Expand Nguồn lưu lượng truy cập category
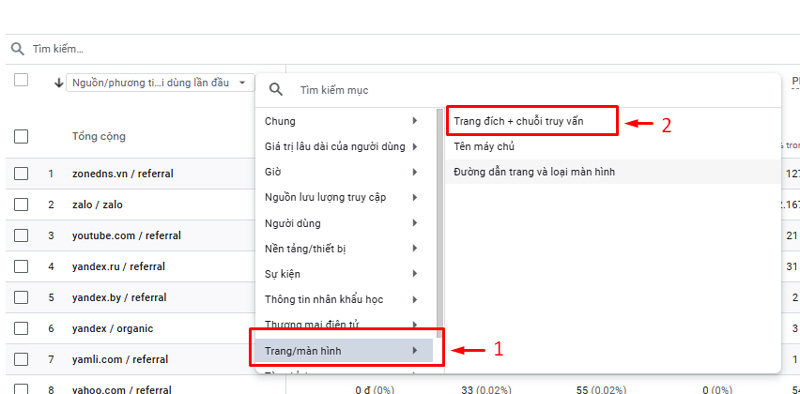The image size is (800, 394). click(x=344, y=198)
